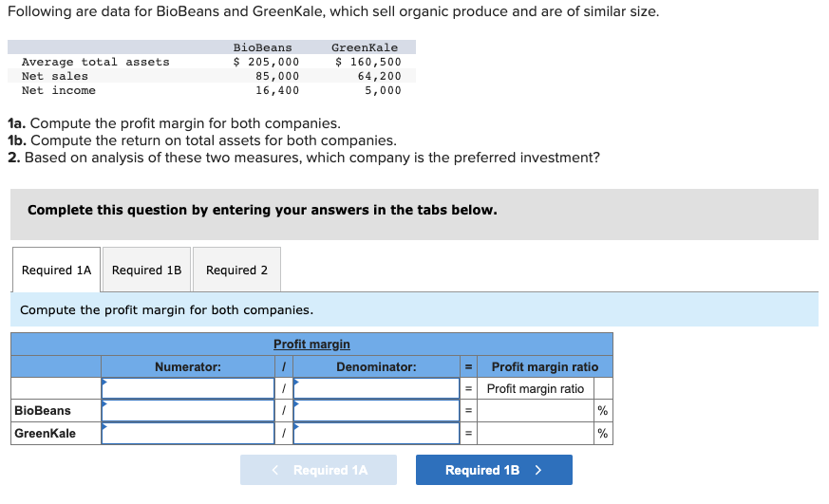Click the question 1b return on total assets line
The width and height of the screenshot is (829, 504).
pos(202,140)
